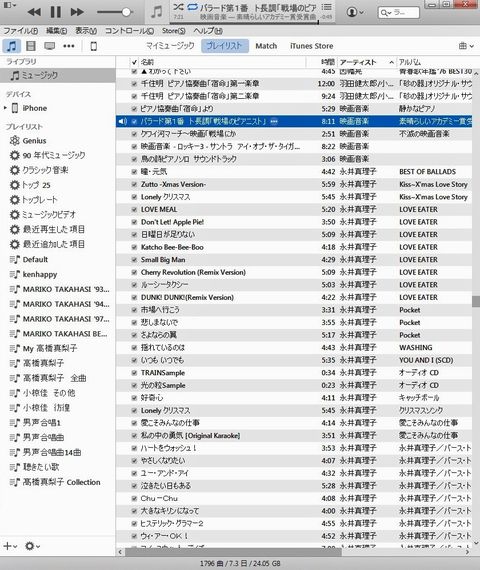This screenshot has height=570, width=480.
Task: Click the add playlist plus dropdown
Action: pyautogui.click(x=10, y=546)
